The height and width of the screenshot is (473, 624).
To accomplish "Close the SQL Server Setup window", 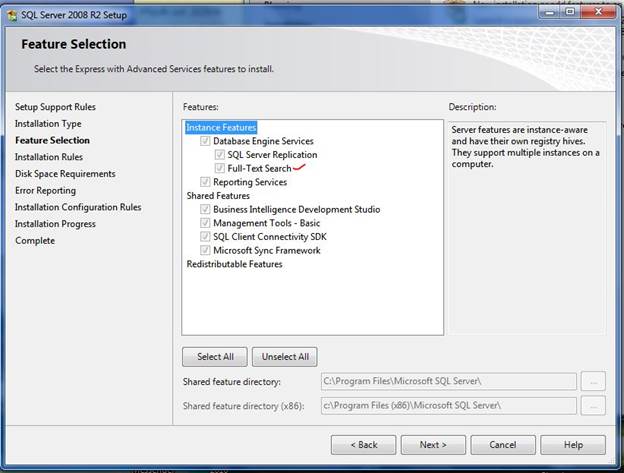I will click(x=598, y=13).
